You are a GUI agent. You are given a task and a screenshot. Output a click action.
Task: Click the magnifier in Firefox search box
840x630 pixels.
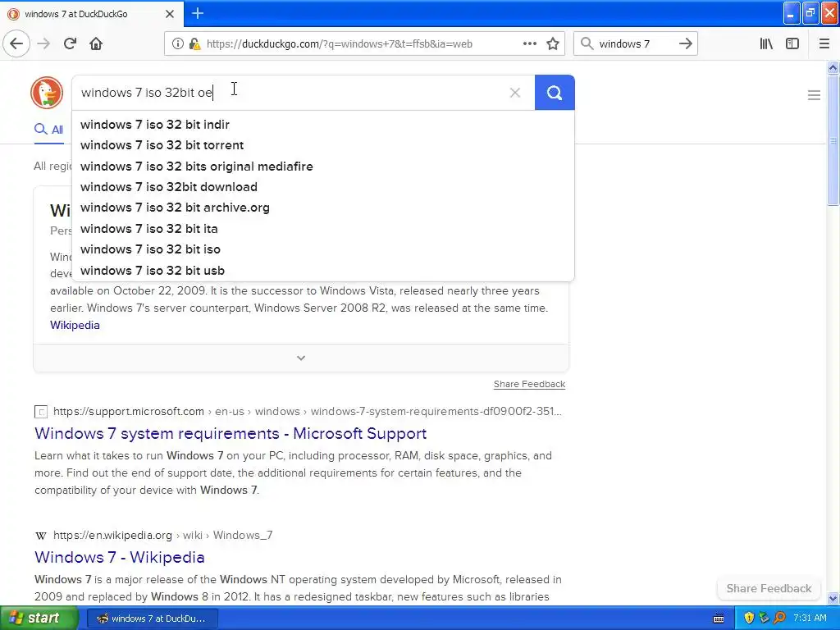click(x=587, y=44)
